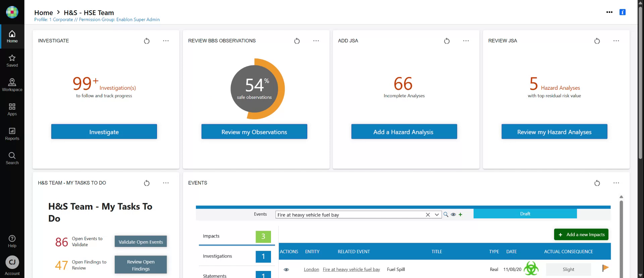Click the Search magnifier in sidebar
This screenshot has height=278, width=644.
tap(12, 158)
